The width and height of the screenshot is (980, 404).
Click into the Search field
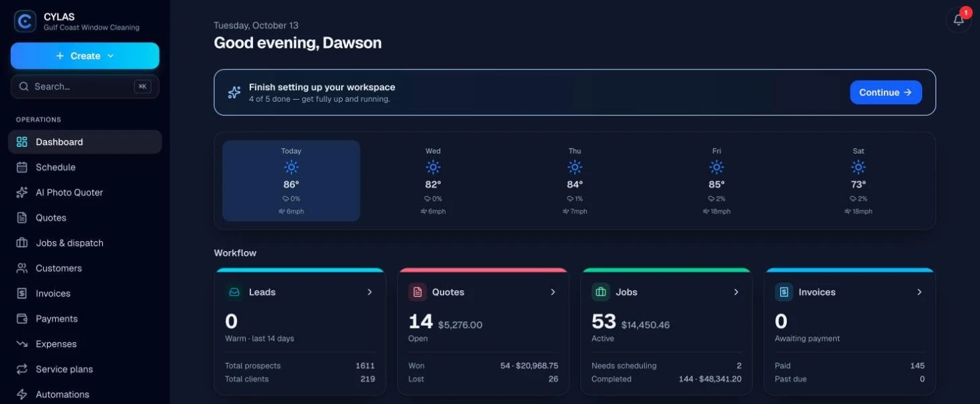[85, 86]
